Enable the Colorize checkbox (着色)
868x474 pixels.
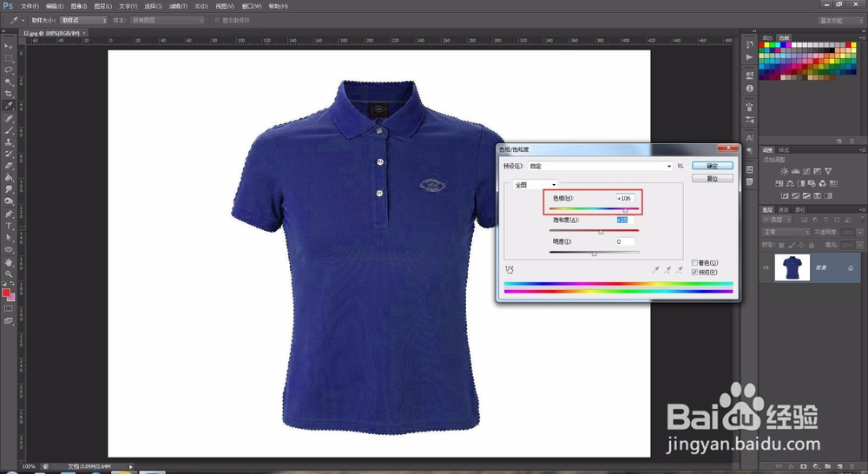point(694,262)
